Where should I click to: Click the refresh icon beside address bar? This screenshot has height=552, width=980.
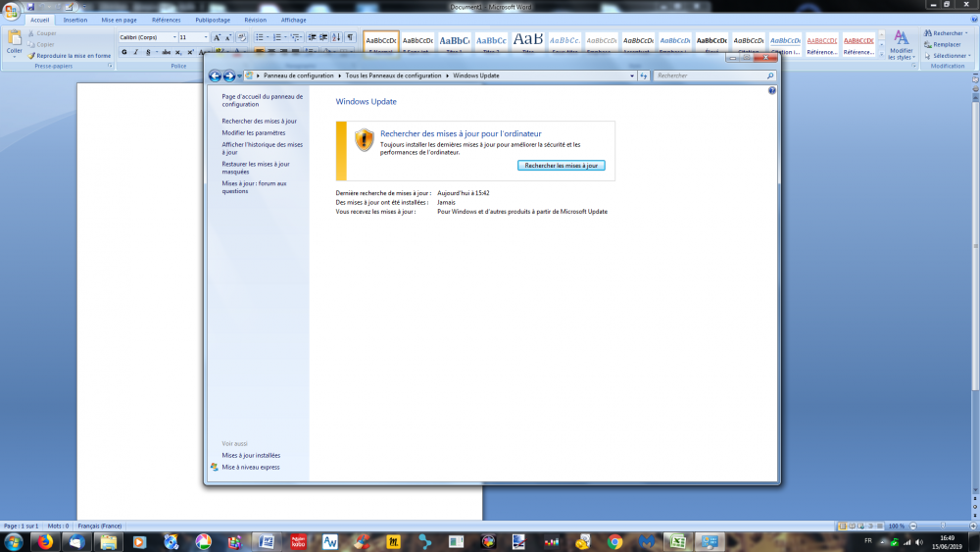coord(644,75)
